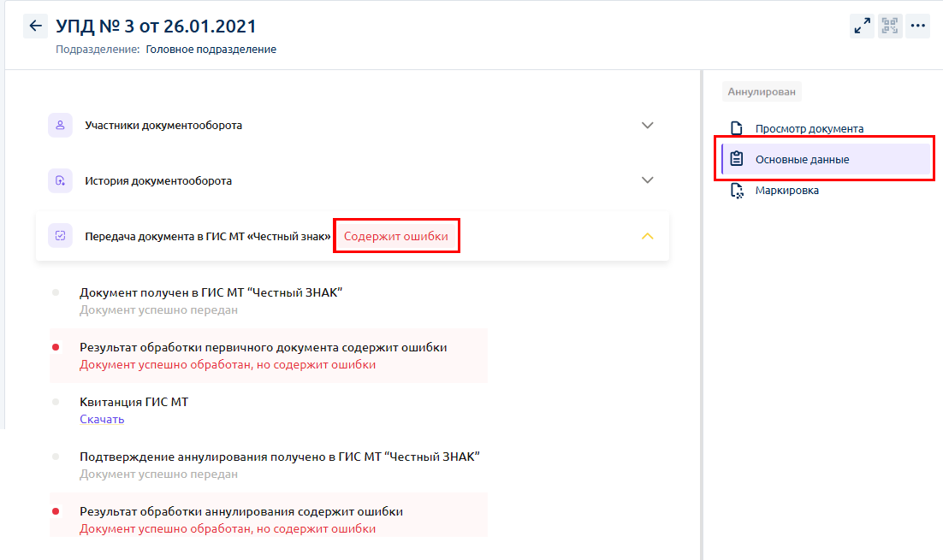Click error text under Результат обработки аннулирования
The image size is (943, 560).
coord(228,528)
